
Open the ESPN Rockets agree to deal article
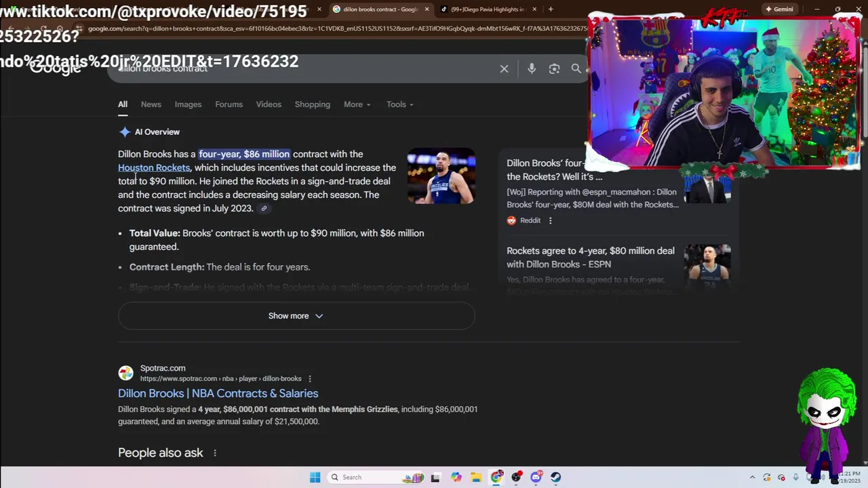point(591,258)
